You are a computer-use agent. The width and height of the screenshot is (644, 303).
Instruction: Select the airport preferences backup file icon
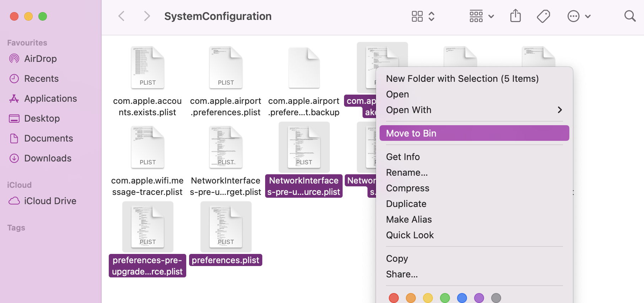pyautogui.click(x=304, y=68)
